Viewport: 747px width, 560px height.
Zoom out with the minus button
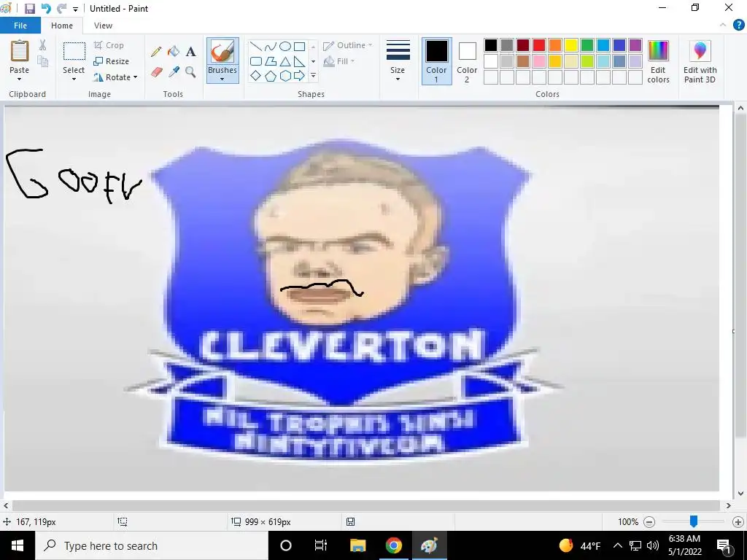[649, 522]
